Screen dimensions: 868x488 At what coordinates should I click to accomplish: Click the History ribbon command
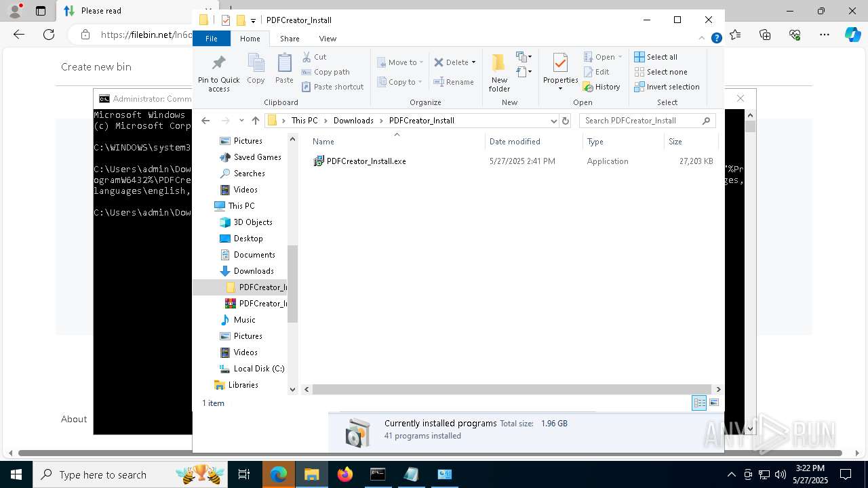point(601,87)
